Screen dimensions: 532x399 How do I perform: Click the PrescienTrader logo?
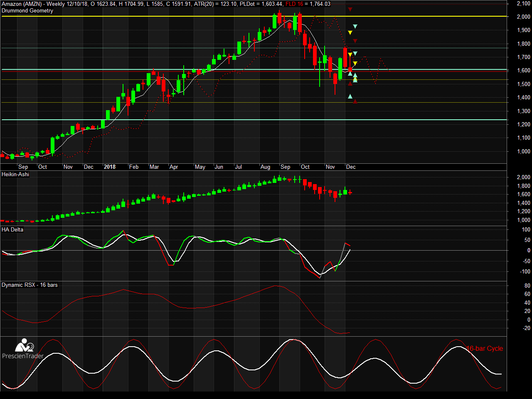23,349
